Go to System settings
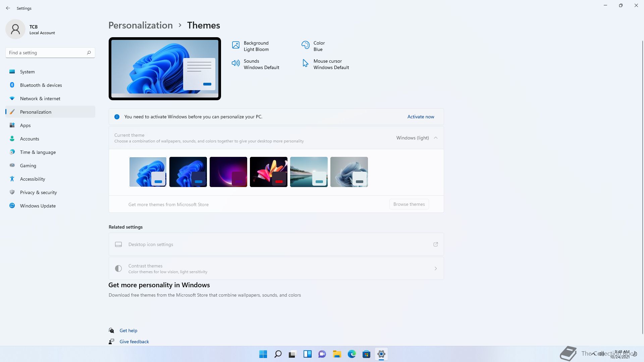 [50, 72]
